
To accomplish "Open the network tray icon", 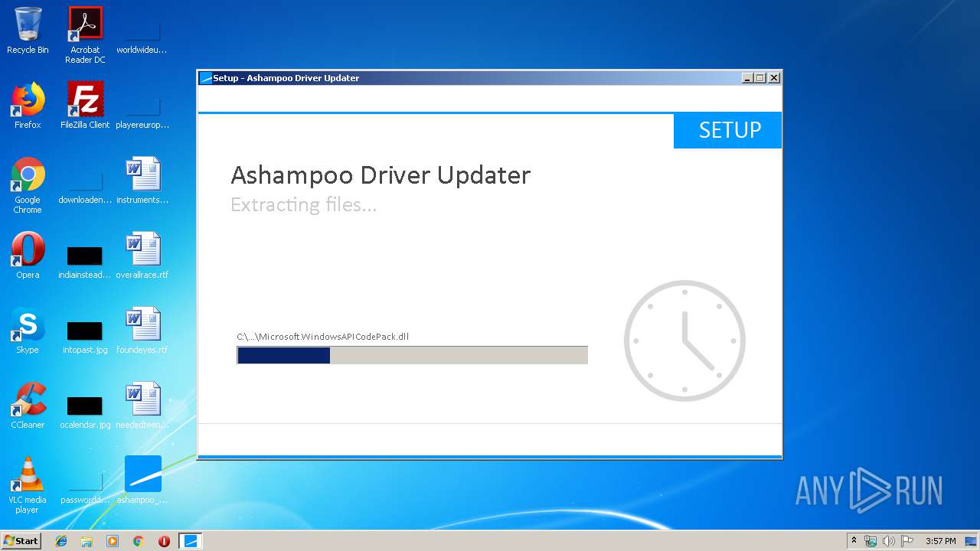I will [871, 541].
